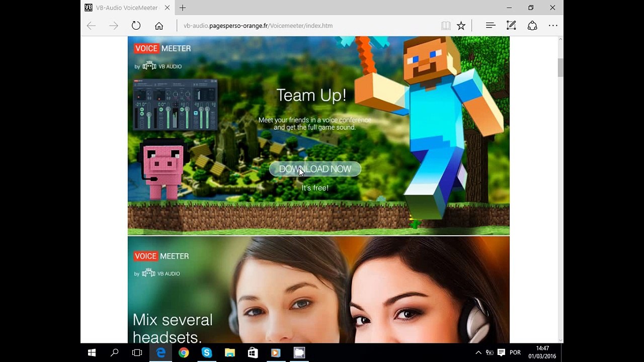The image size is (644, 362).
Task: Click the "Team Up!" heading
Action: pos(311,95)
